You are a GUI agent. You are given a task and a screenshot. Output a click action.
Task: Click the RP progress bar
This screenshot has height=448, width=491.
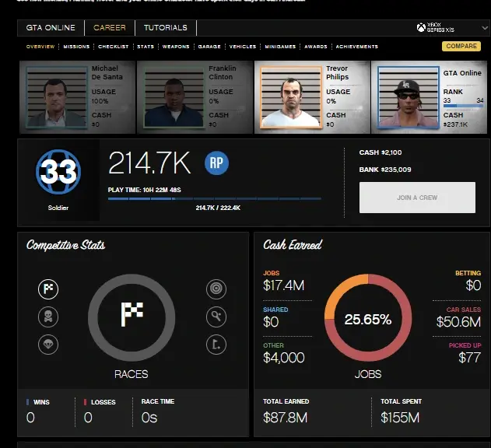[x=214, y=198]
